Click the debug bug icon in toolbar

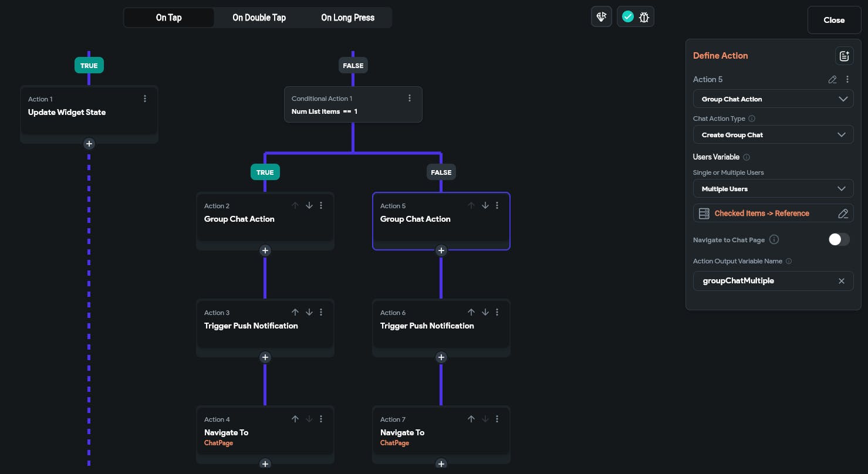point(644,17)
